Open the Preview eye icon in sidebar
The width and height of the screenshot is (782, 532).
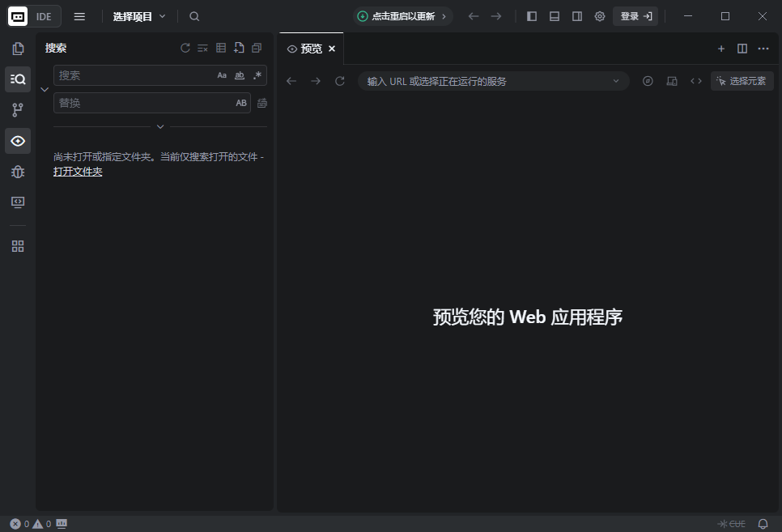[x=18, y=141]
